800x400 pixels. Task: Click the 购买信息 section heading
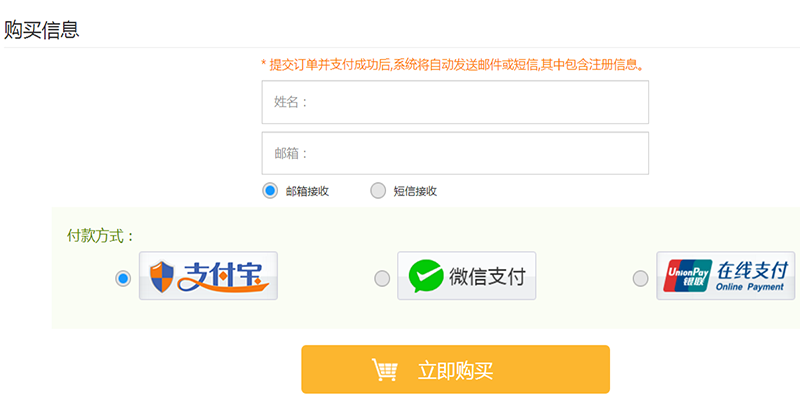[x=41, y=30]
